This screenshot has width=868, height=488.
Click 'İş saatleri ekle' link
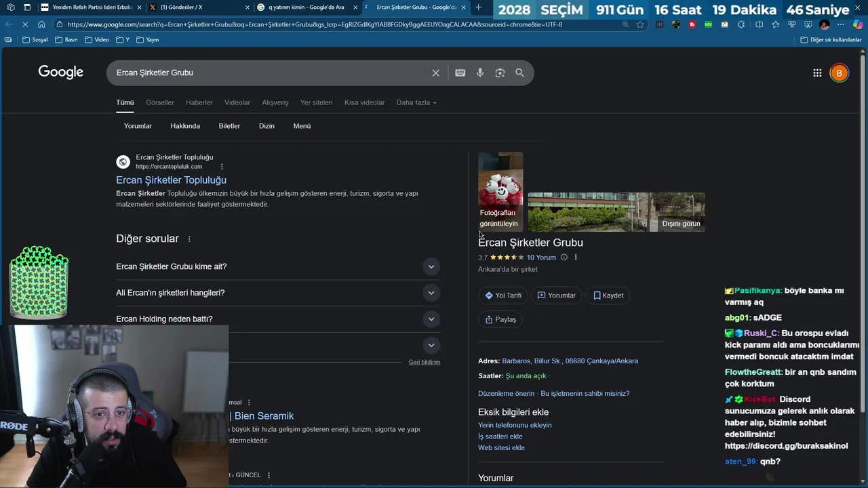[x=500, y=436]
